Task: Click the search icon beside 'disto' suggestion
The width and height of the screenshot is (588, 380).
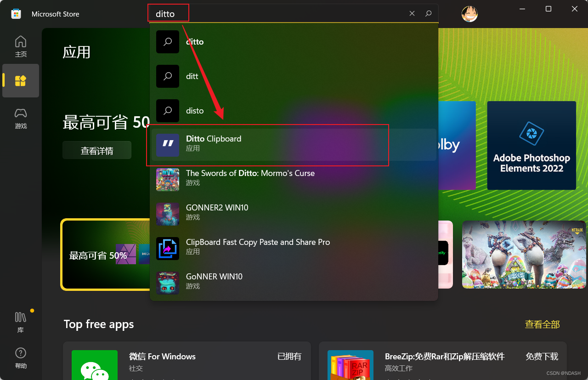Action: [x=168, y=111]
